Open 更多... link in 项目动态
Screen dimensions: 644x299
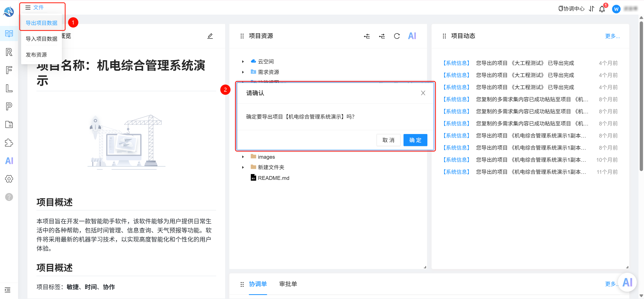(x=612, y=36)
